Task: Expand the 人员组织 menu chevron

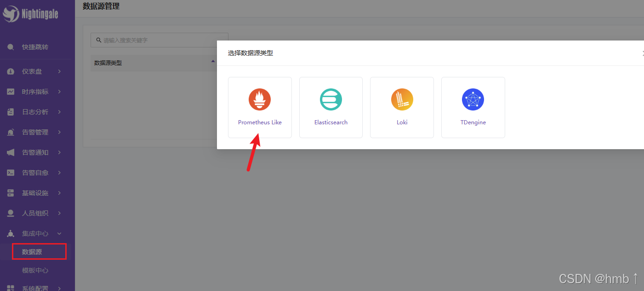Action: point(60,213)
